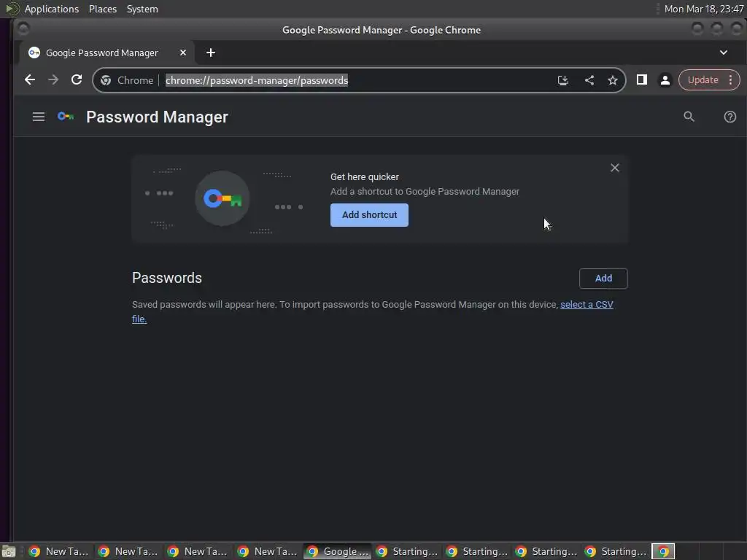
Task: Follow the select a CSV file link
Action: (x=587, y=304)
